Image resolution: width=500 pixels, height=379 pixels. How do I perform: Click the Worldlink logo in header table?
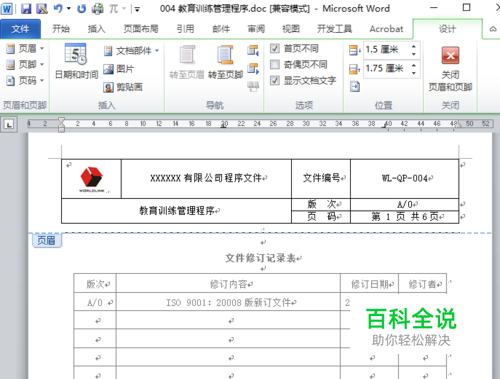tap(92, 180)
